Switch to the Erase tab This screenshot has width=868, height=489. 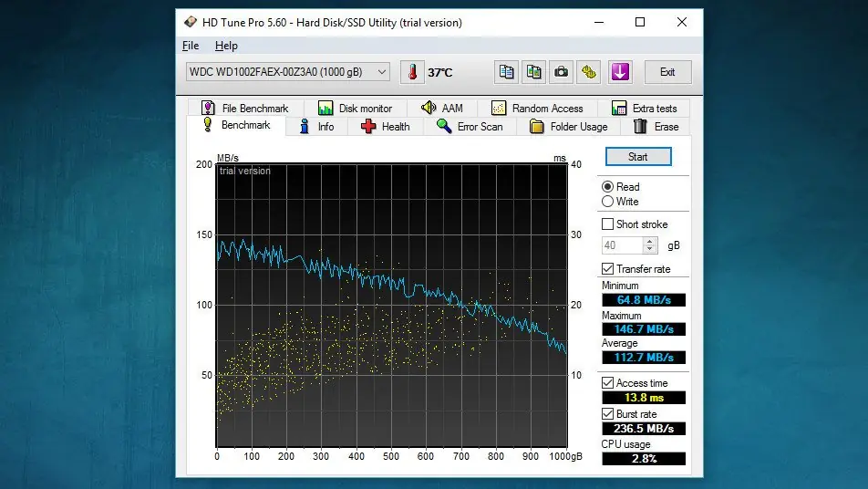click(x=656, y=127)
